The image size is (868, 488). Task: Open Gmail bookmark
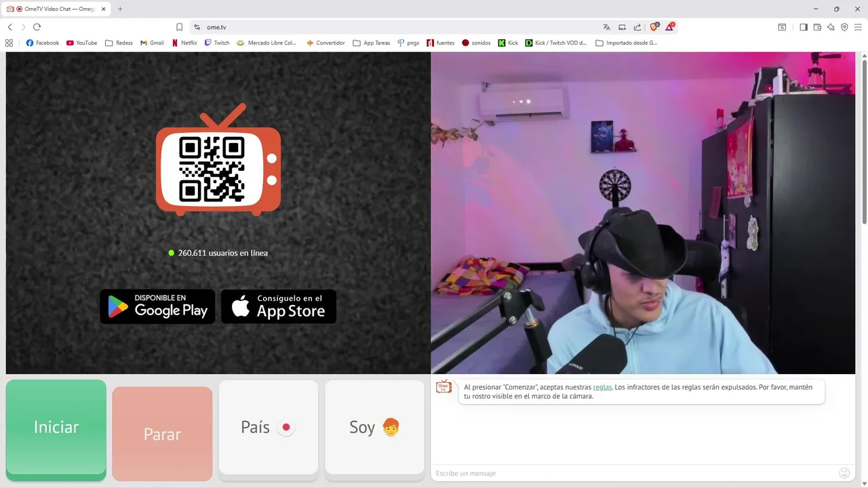point(152,43)
